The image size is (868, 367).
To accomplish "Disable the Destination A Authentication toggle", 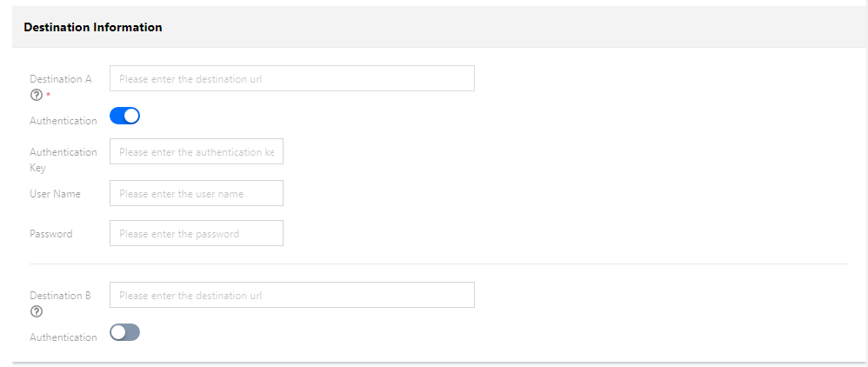I will [x=124, y=116].
